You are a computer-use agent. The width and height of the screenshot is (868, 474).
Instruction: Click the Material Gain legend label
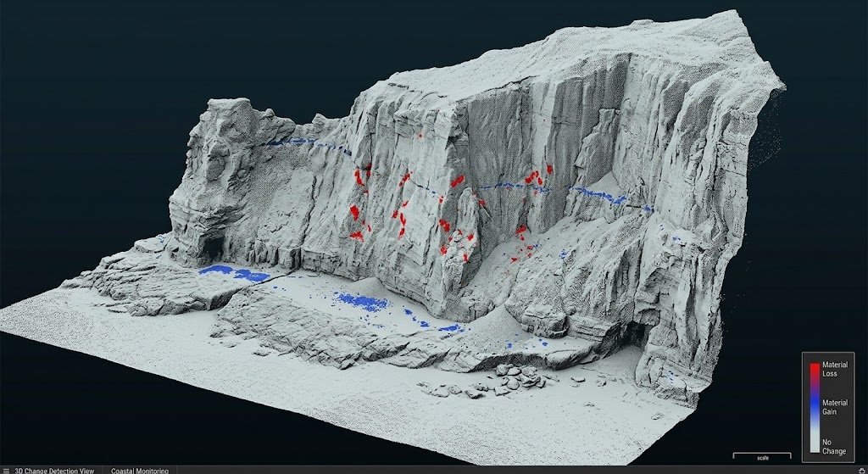[x=834, y=407]
